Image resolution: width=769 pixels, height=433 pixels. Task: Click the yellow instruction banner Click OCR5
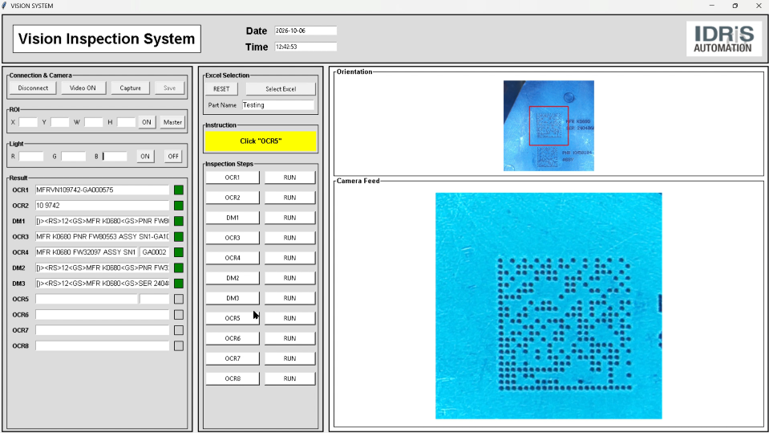pyautogui.click(x=260, y=141)
